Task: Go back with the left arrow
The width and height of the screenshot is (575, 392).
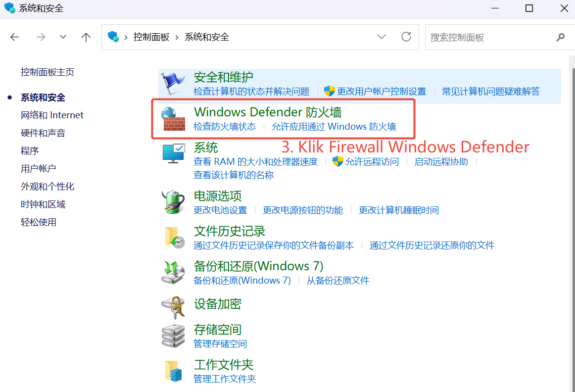Action: coord(15,37)
